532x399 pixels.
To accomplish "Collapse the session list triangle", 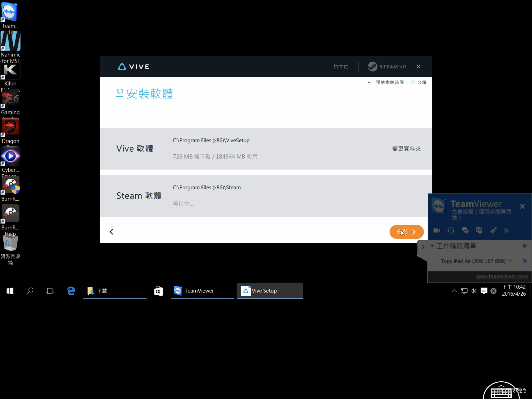I will point(432,246).
